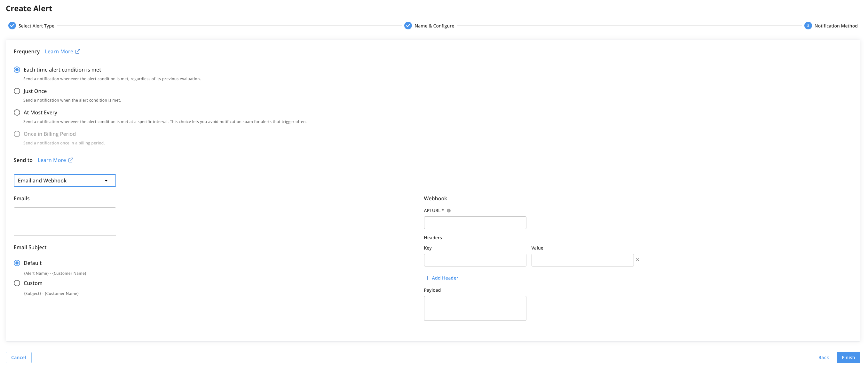Select the At Most Every frequency option
Screen dimensions: 868x370
coord(17,112)
